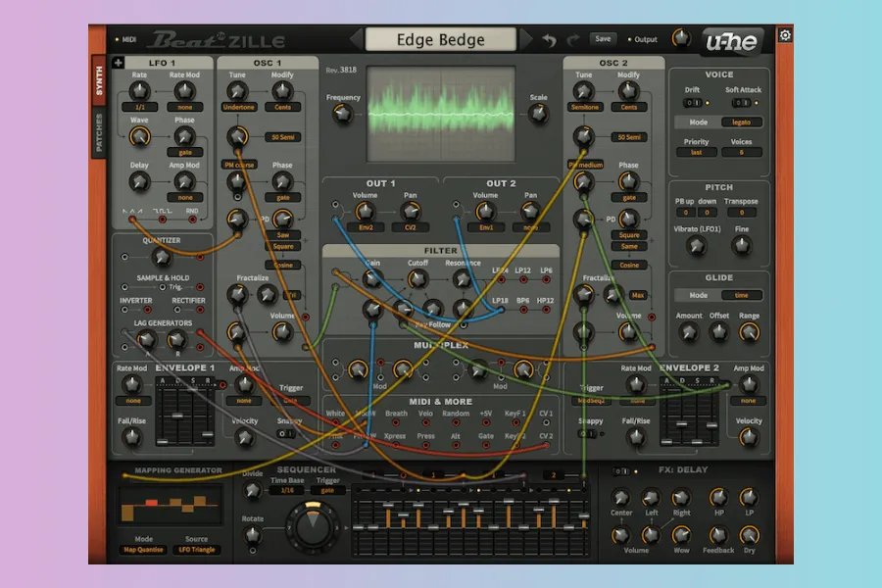882x588 pixels.
Task: Open Voice Priority 'last' selector
Action: click(697, 153)
